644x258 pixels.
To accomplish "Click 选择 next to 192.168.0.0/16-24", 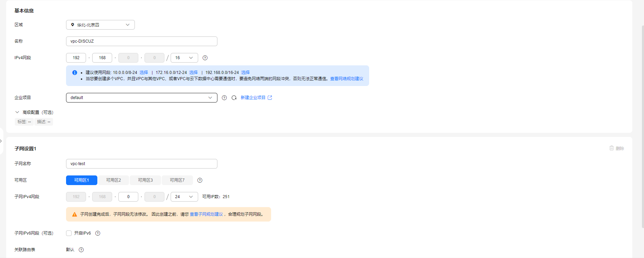I will click(x=246, y=73).
